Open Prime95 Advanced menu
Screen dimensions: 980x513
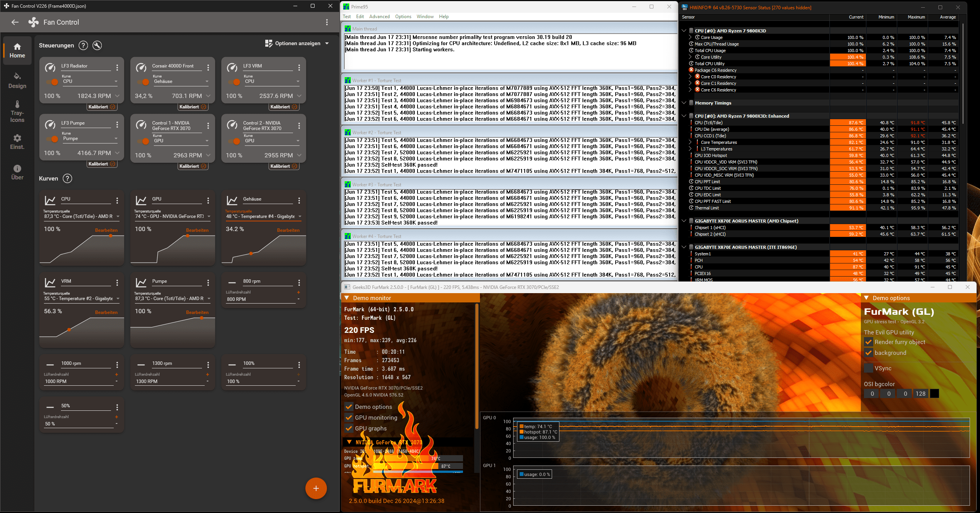click(x=379, y=17)
